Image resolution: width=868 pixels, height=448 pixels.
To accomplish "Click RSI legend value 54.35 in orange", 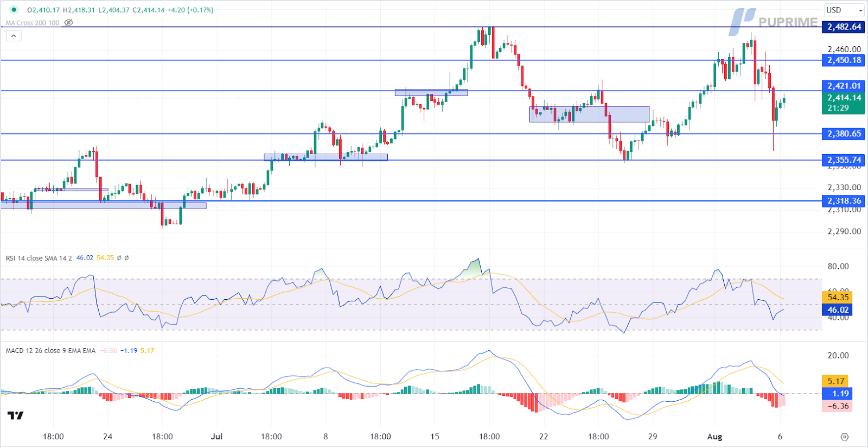I will point(105,258).
